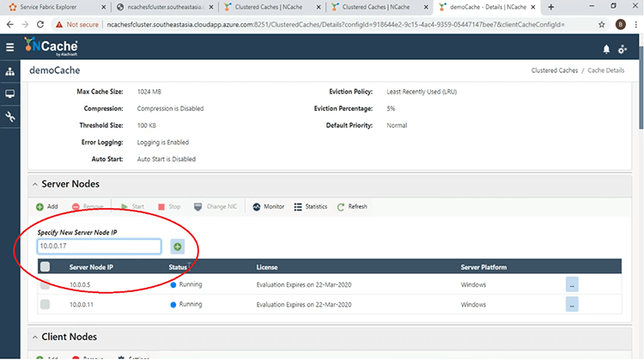Click Running status of 10.0.0.11
The image size is (644, 360).
pos(186,304)
